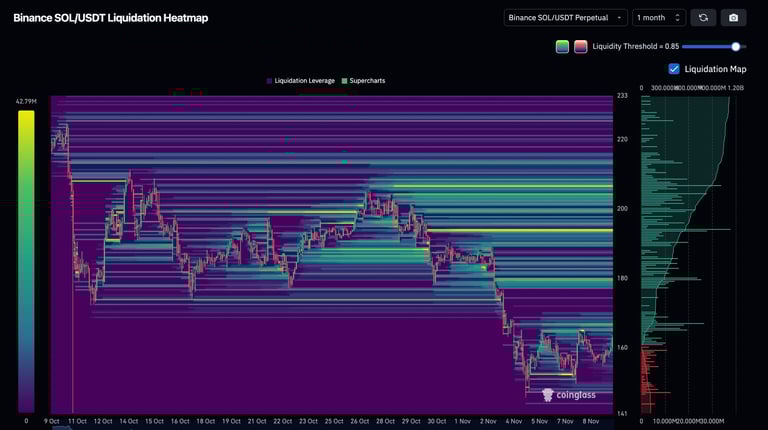Click the '42.79M' color scale maximum label
Viewport: 768px width, 430px height.
26,101
